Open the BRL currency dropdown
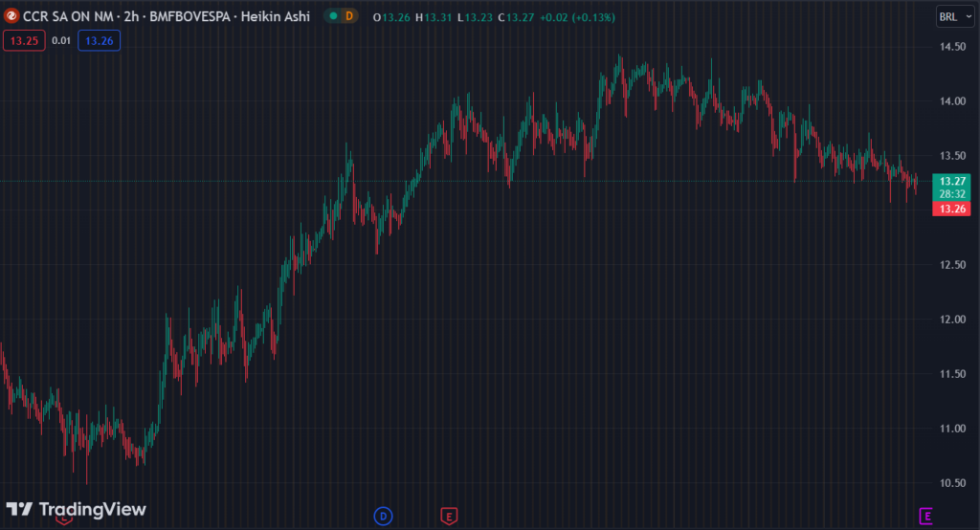Screen dimensions: 980x530 pyautogui.click(x=955, y=17)
